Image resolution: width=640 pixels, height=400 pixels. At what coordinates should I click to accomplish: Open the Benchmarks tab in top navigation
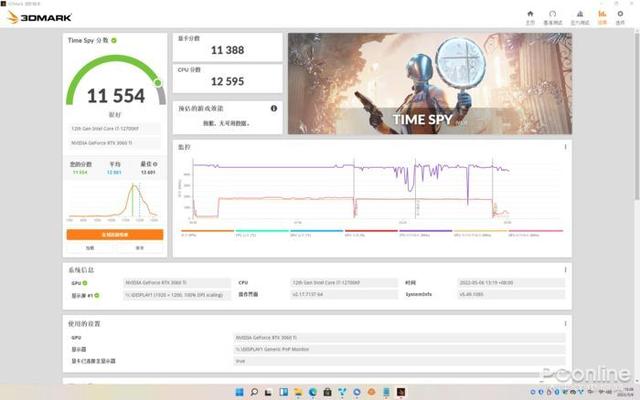553,17
